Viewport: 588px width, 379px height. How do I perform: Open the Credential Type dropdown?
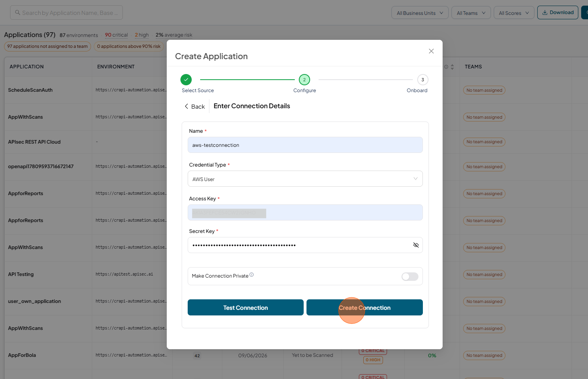pyautogui.click(x=305, y=179)
